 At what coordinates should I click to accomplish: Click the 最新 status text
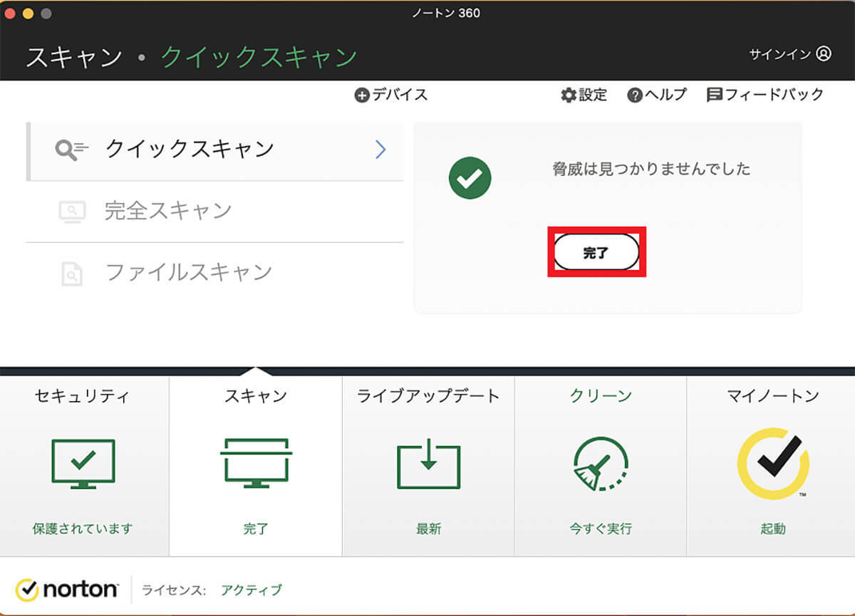[x=428, y=529]
